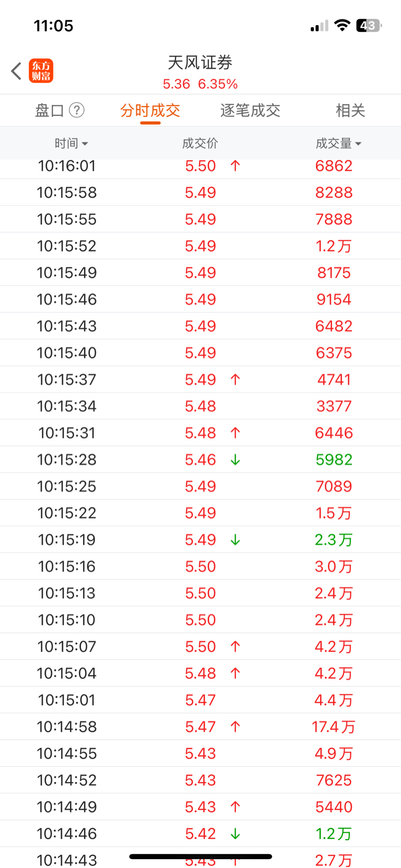The width and height of the screenshot is (401, 868).
Task: Tap the home indicator bar at bottom
Action: [200, 856]
